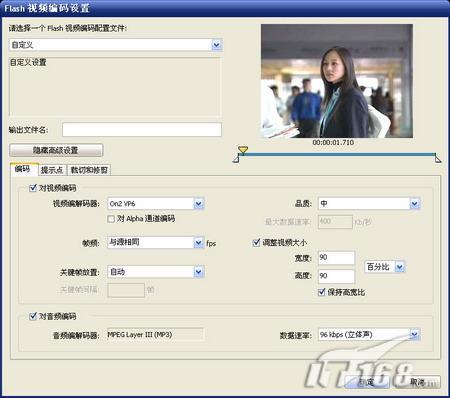
Task: Click the output filename input field
Action: [x=142, y=130]
